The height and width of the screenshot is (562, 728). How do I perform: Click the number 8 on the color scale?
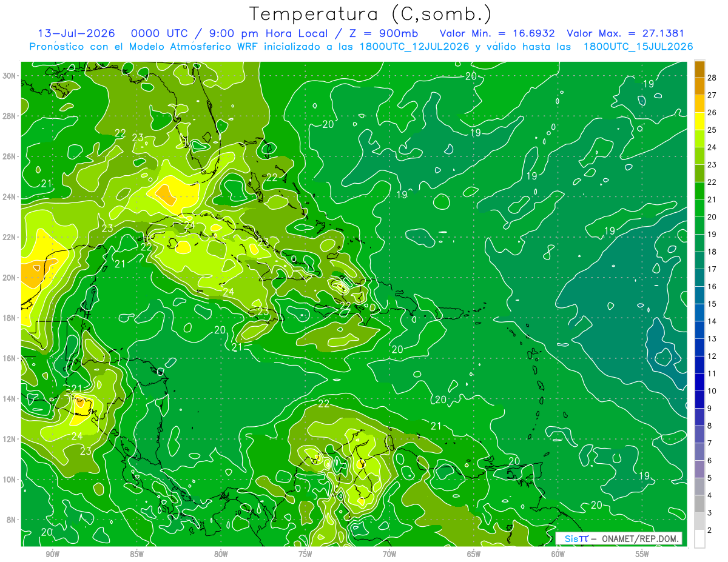[x=710, y=426]
